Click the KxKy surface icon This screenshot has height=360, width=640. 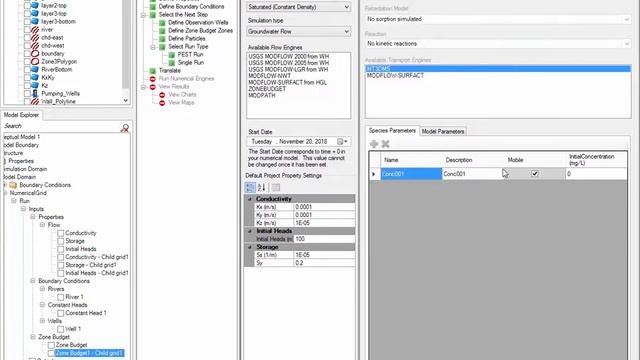[x=35, y=77]
